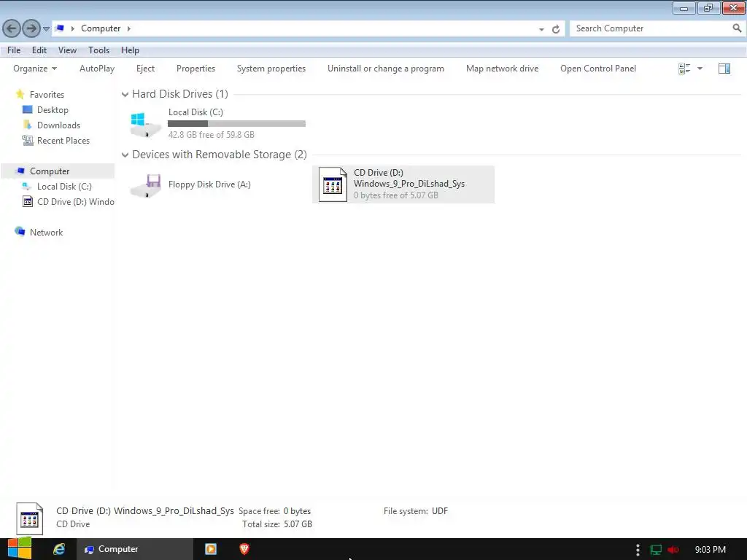The height and width of the screenshot is (560, 747).
Task: Click the Windows_9_Pro_DiLshad_Sys label
Action: [409, 184]
